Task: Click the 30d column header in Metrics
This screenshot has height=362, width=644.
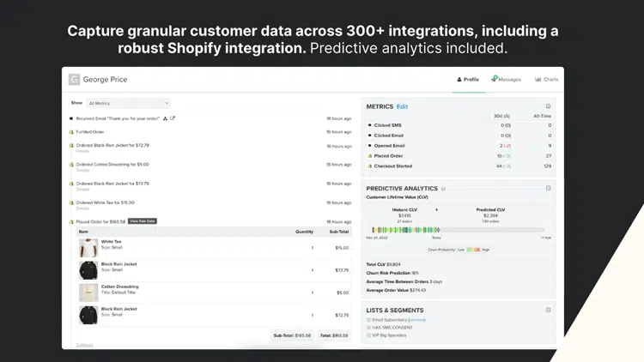Action: point(502,116)
